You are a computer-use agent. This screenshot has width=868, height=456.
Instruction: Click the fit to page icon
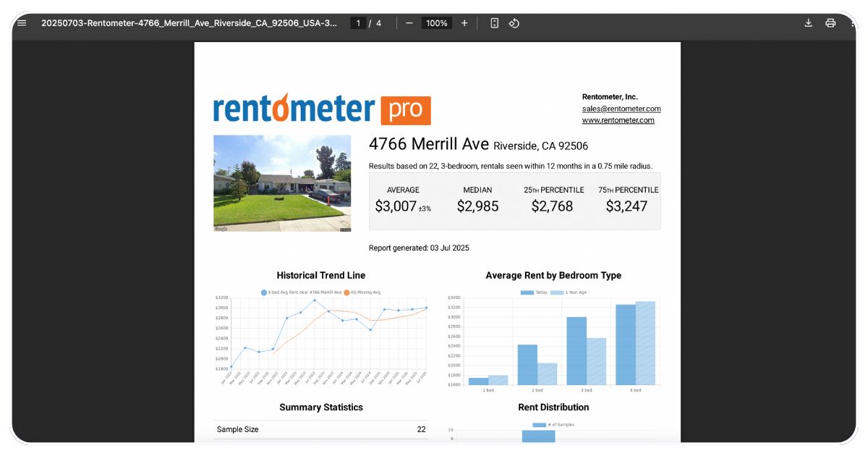click(495, 23)
